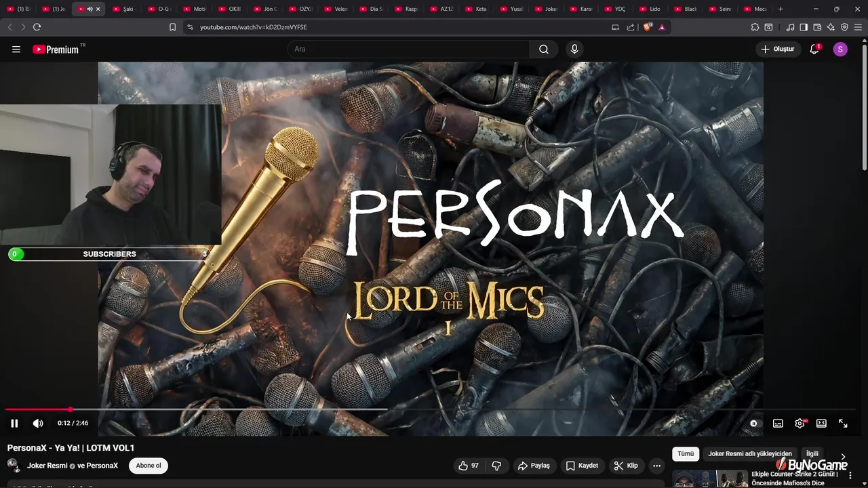Click the youtube.com address bar URL

[x=253, y=27]
